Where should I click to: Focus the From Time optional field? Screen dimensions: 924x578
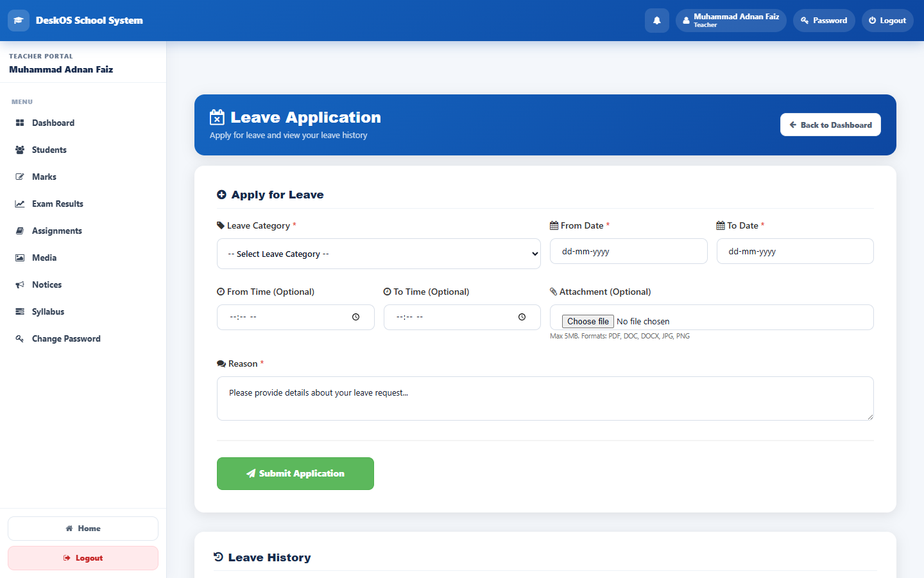(x=295, y=317)
